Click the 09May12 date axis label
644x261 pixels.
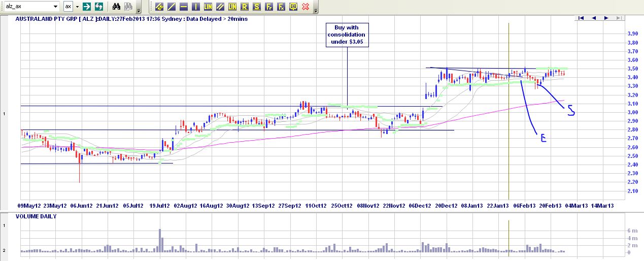point(29,206)
